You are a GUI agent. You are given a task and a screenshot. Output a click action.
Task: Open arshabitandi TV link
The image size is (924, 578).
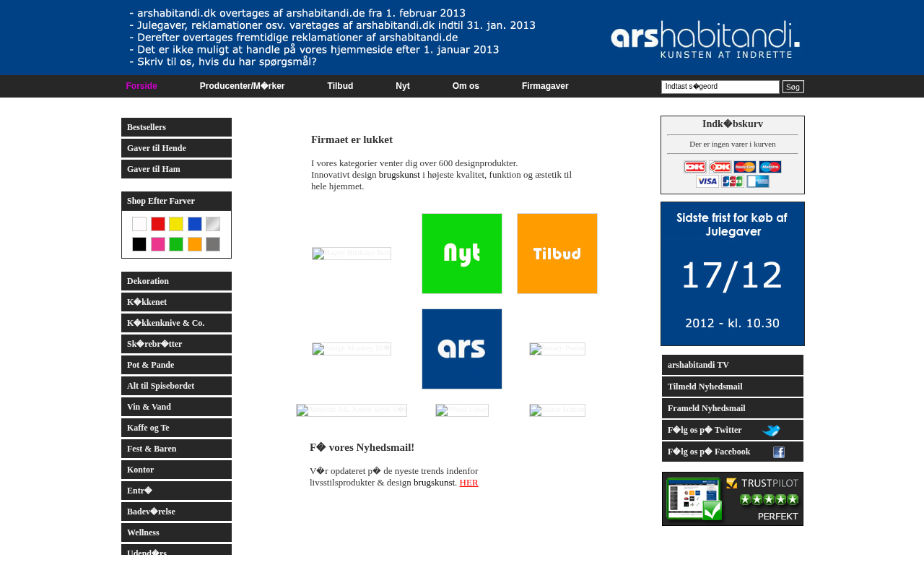pyautogui.click(x=733, y=365)
